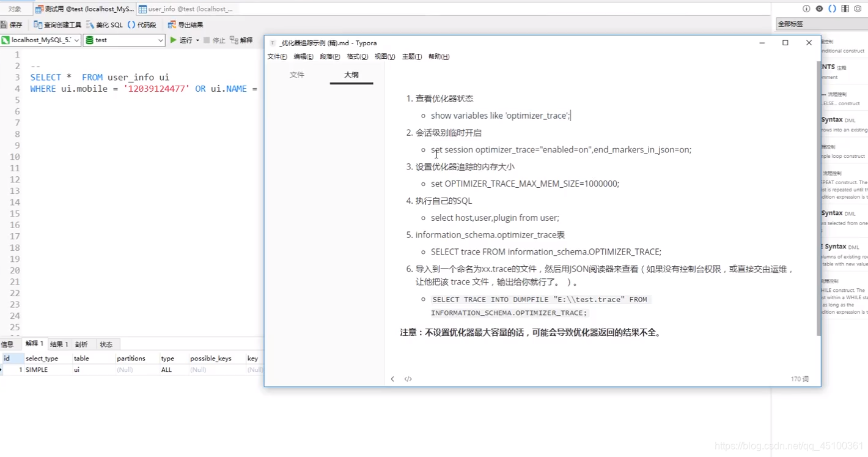Click the blue parentheses snippet icon
Screen dimensions: 868x457
point(832,9)
